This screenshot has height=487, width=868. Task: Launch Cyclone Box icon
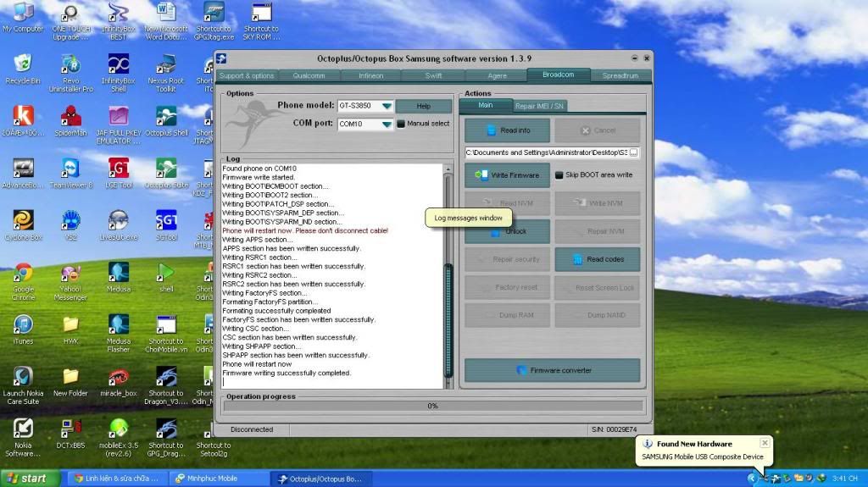[23, 226]
